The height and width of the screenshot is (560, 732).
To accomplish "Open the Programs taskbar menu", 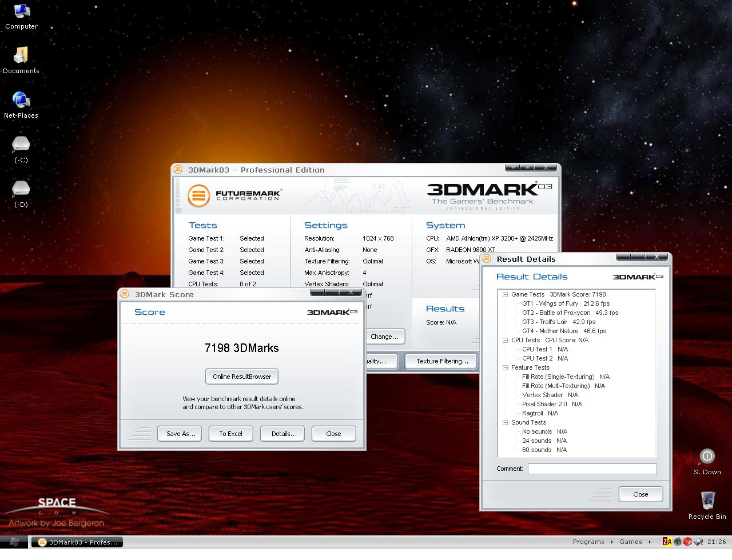I will coord(588,542).
